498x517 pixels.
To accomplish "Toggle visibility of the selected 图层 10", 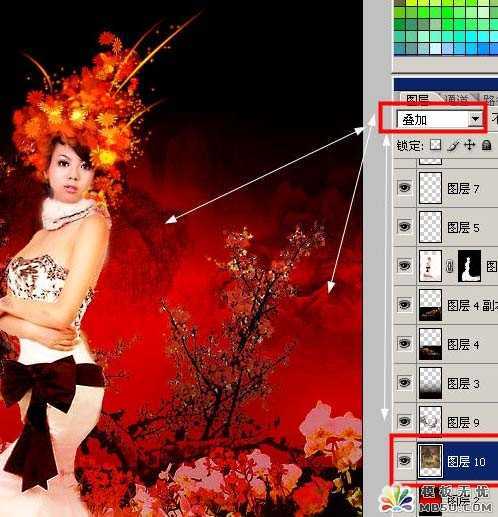I will pos(405,461).
